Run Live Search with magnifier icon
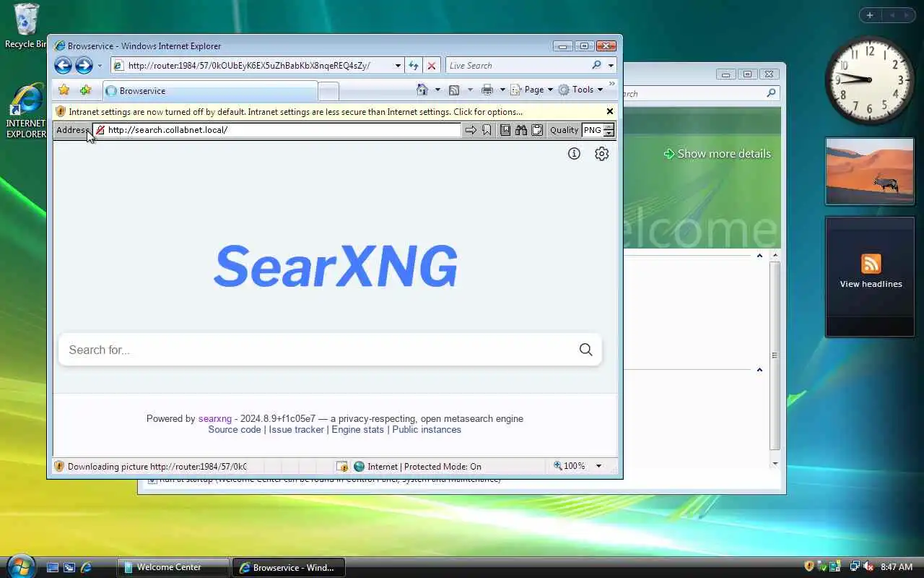924x578 pixels. (x=596, y=65)
